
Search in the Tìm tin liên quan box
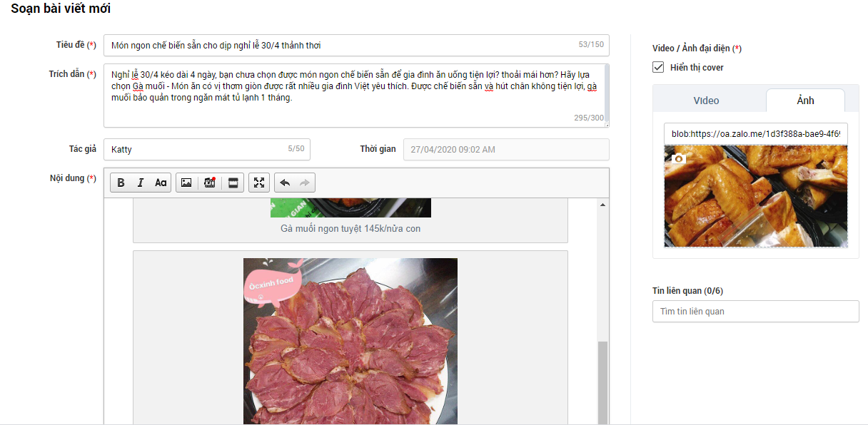click(x=756, y=312)
